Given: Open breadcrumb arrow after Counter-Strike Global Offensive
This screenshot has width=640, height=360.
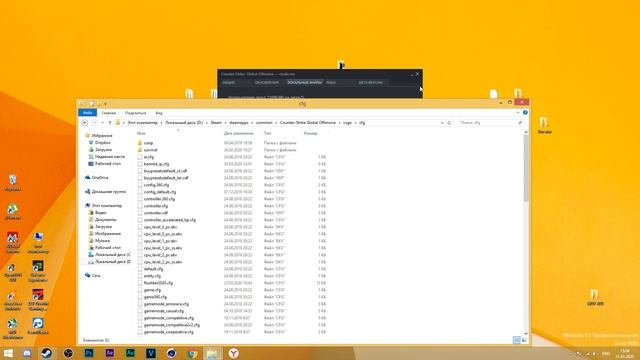Looking at the screenshot, I should pyautogui.click(x=339, y=123).
